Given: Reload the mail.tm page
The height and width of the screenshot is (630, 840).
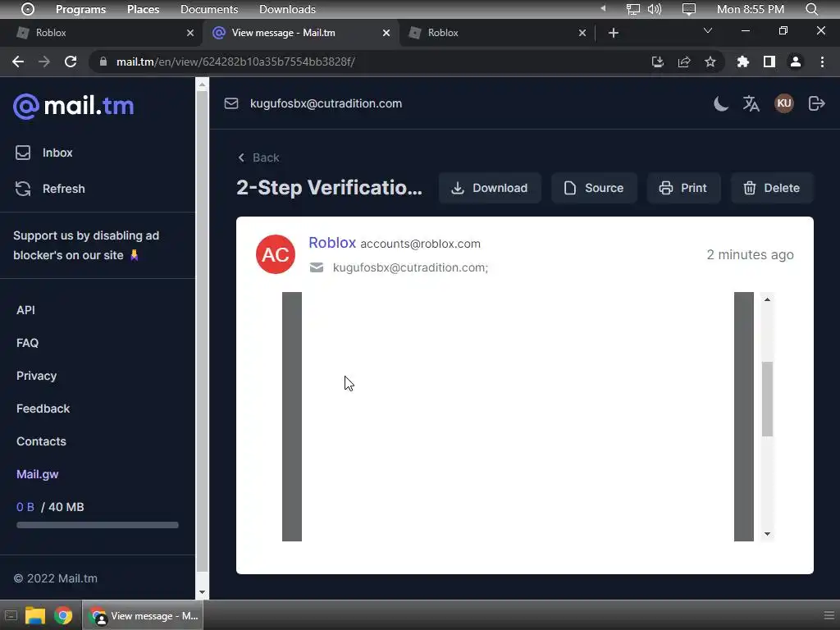Looking at the screenshot, I should [71, 62].
